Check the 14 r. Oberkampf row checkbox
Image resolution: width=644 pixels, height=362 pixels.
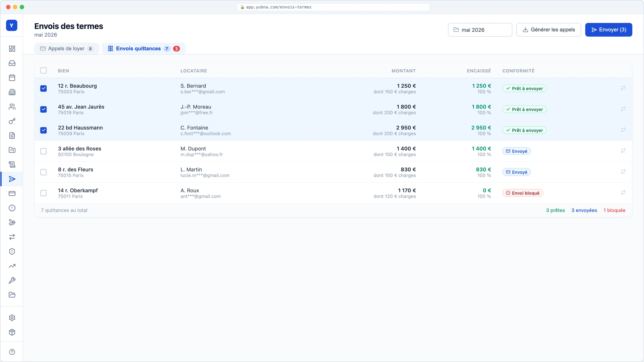click(43, 193)
